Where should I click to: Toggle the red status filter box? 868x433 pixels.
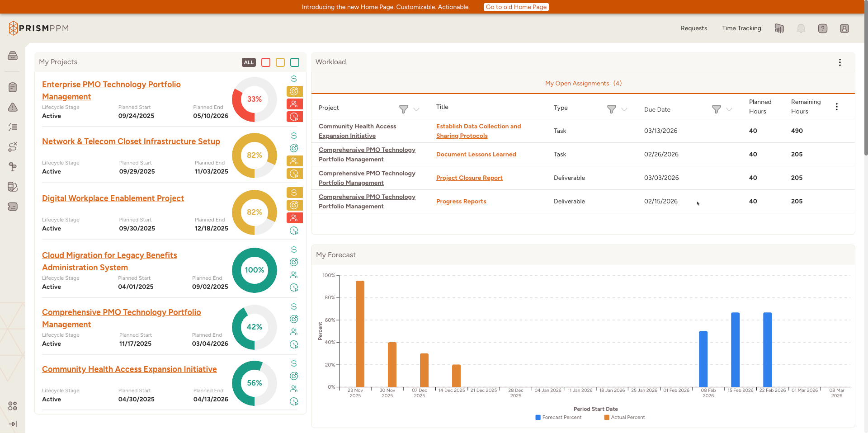(266, 62)
